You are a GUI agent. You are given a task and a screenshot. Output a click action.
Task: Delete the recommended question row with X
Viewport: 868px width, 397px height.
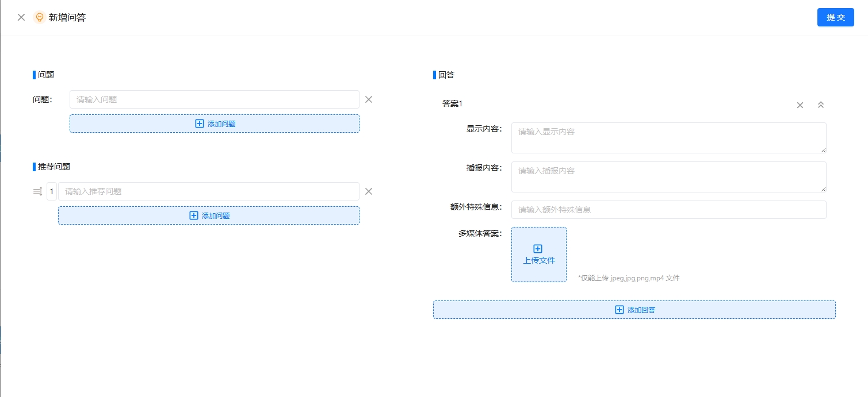point(369,191)
